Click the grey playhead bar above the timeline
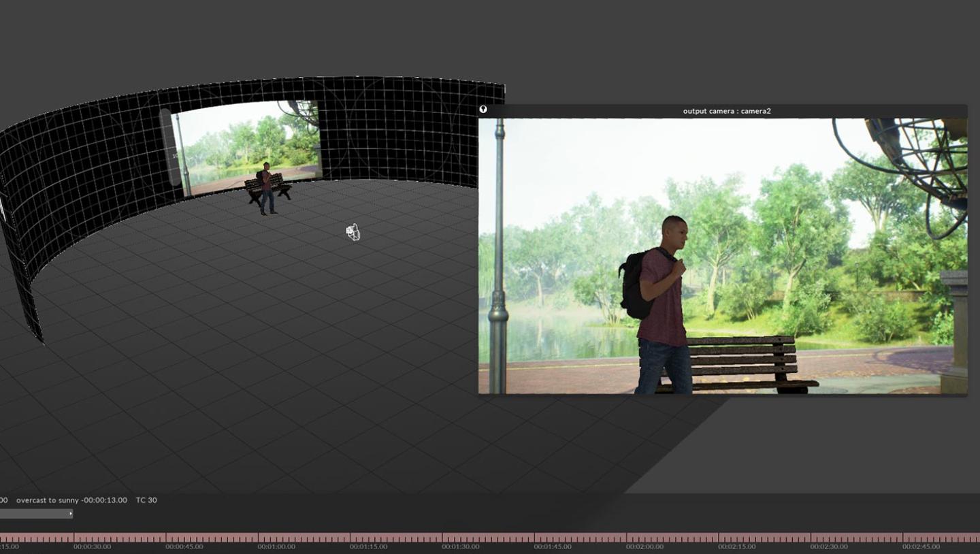Screen dimensions: 980x554 [x=36, y=514]
